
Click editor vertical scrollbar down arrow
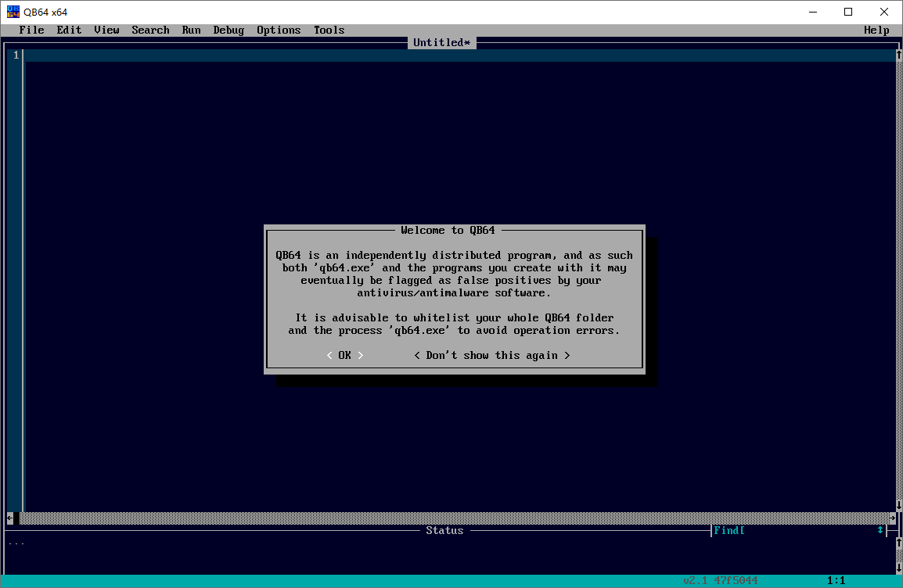point(898,505)
